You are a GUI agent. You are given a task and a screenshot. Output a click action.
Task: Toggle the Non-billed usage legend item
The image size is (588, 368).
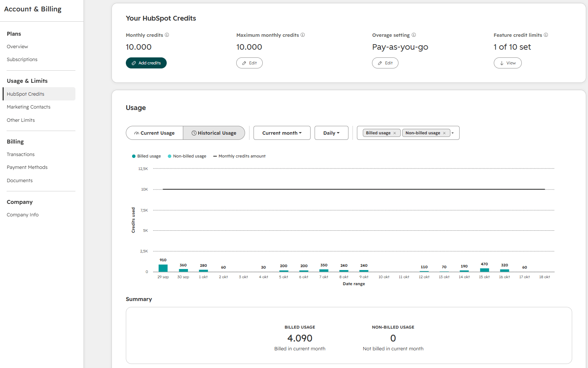tap(187, 156)
